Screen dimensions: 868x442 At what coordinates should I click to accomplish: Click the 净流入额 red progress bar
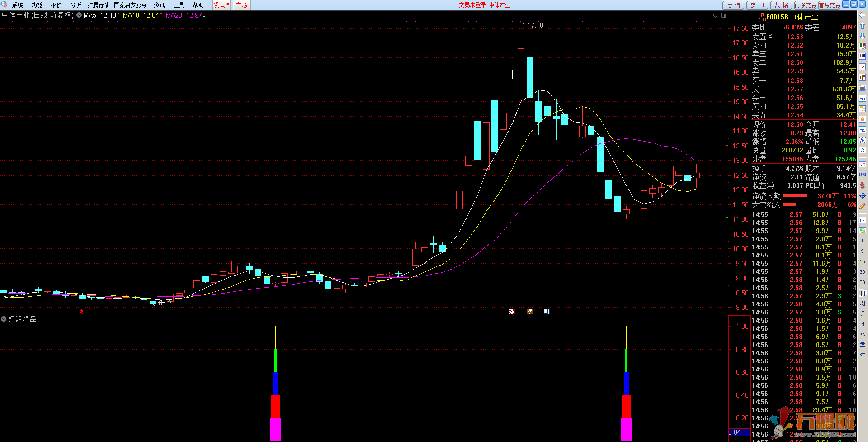(795, 196)
